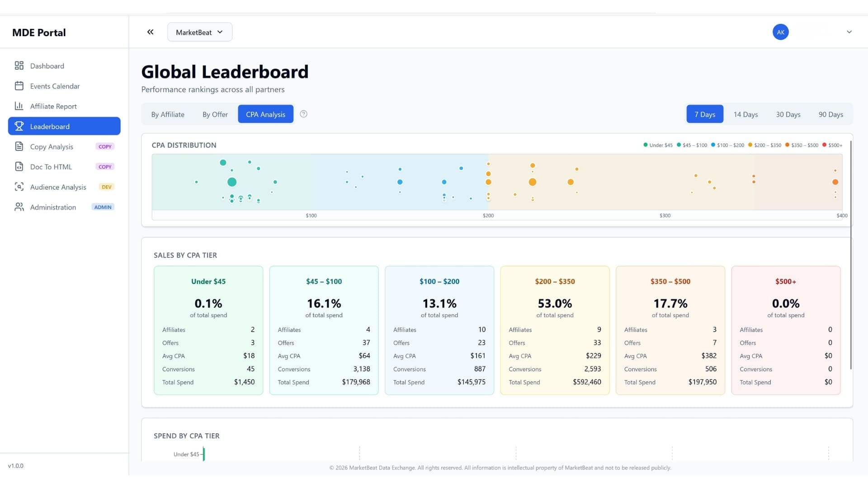Screen dimensions: 868x488
Task: Click the Doc To HTML file icon
Action: click(19, 167)
